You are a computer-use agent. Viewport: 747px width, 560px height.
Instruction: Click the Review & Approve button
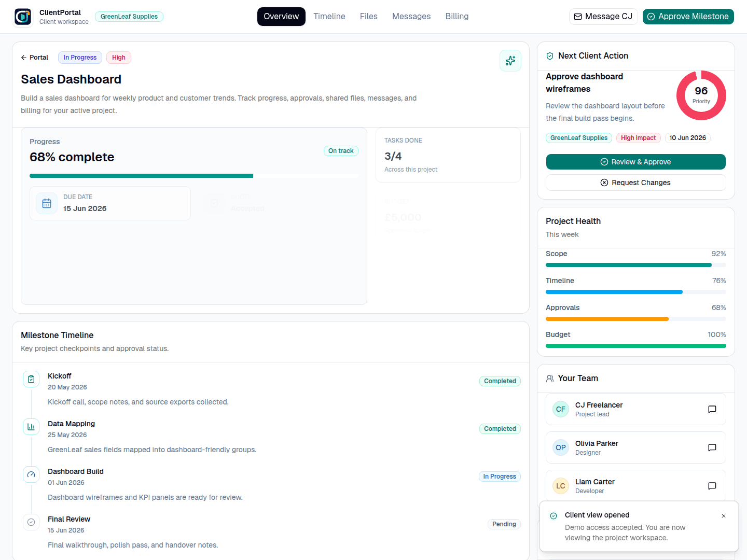point(636,162)
